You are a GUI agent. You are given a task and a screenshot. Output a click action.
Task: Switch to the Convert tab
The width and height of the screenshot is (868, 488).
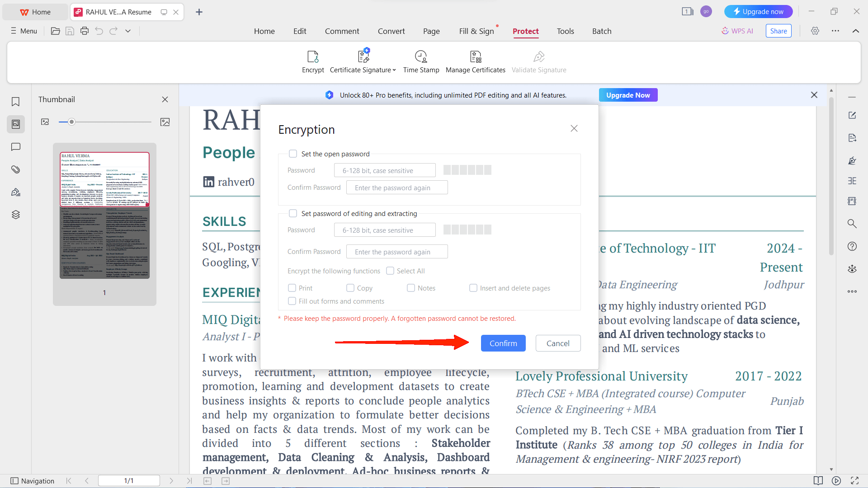[391, 31]
